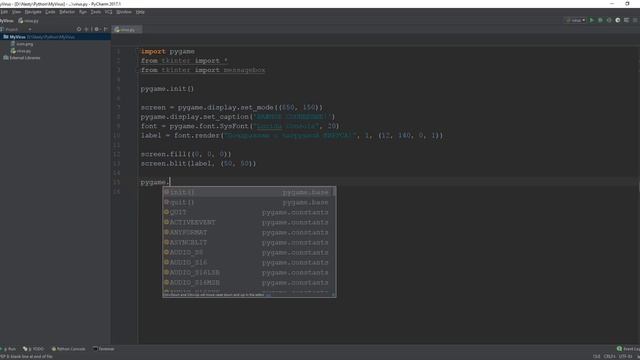Image resolution: width=640 pixels, height=360 pixels.
Task: Open the TODO tool window button
Action: pyautogui.click(x=33, y=349)
